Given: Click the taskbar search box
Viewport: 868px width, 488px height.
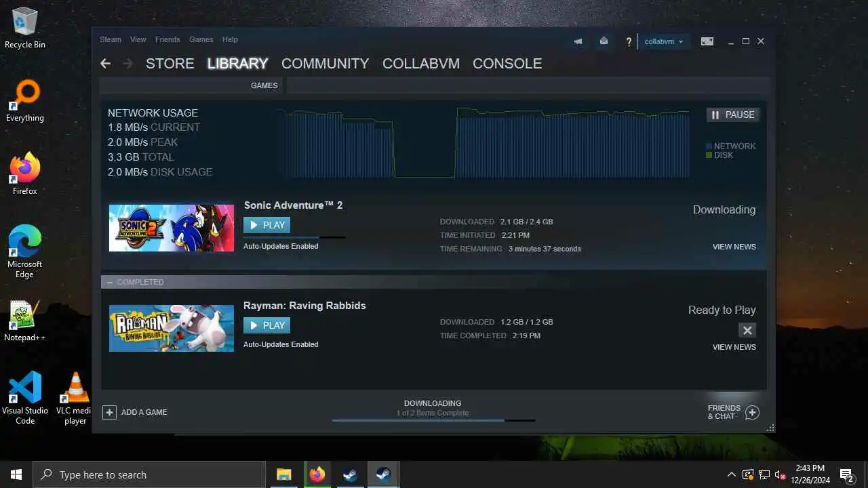Looking at the screenshot, I should click(149, 474).
